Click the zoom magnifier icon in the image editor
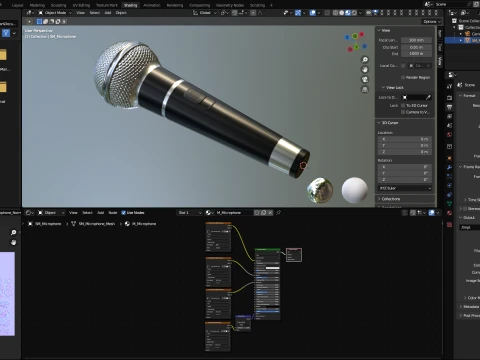The height and width of the screenshot is (360, 480). pos(13,232)
